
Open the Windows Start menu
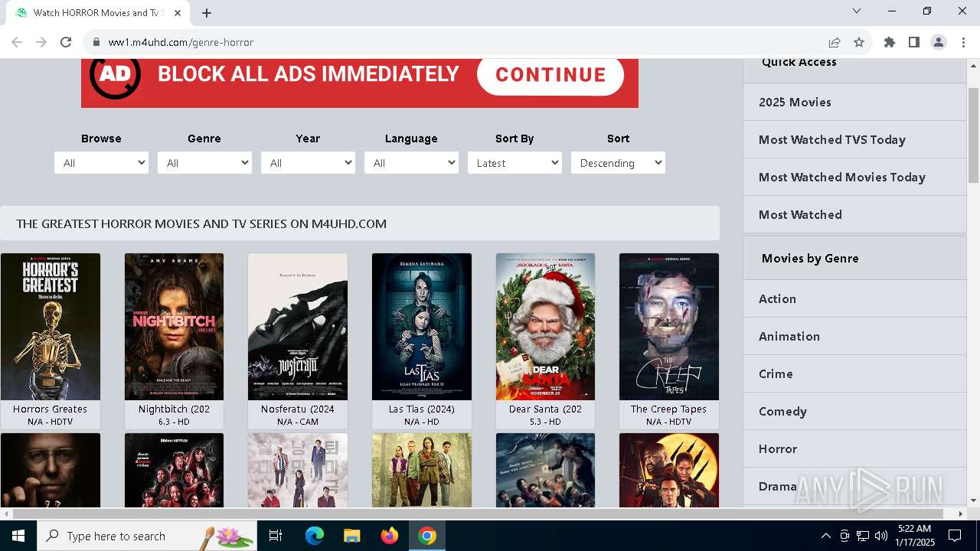click(x=18, y=536)
